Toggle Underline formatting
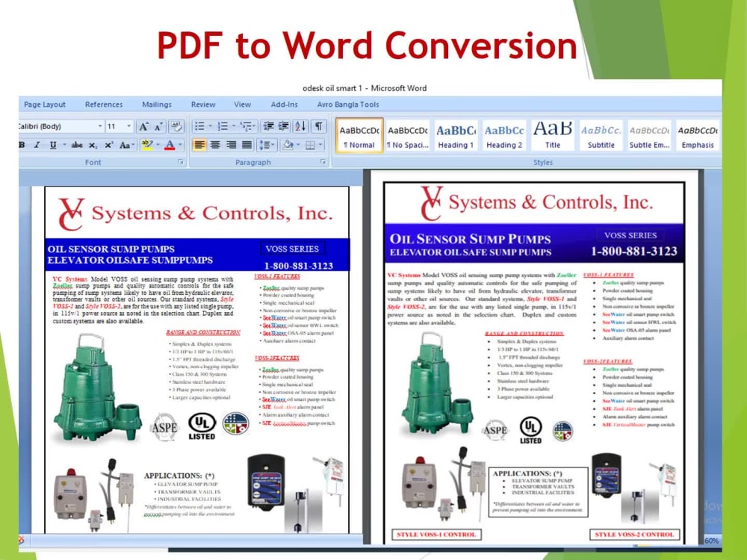The width and height of the screenshot is (747, 560). (52, 145)
